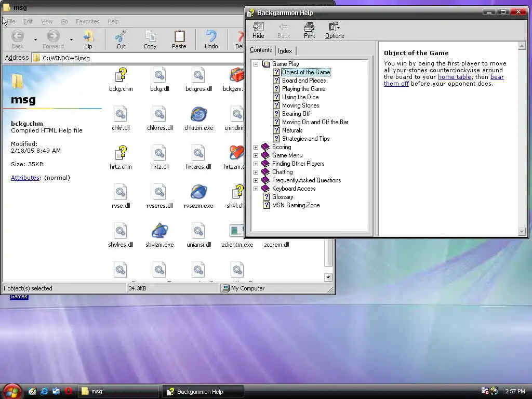The width and height of the screenshot is (532, 399).
Task: Click the Undo toolbar button
Action: point(211,39)
